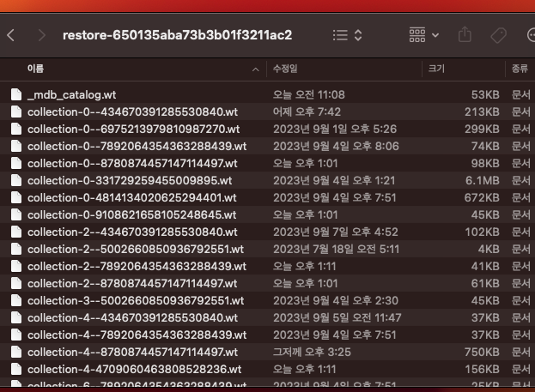Click document icon of collection-4-4709060463808528236.wt
535x392 pixels.
pyautogui.click(x=16, y=369)
